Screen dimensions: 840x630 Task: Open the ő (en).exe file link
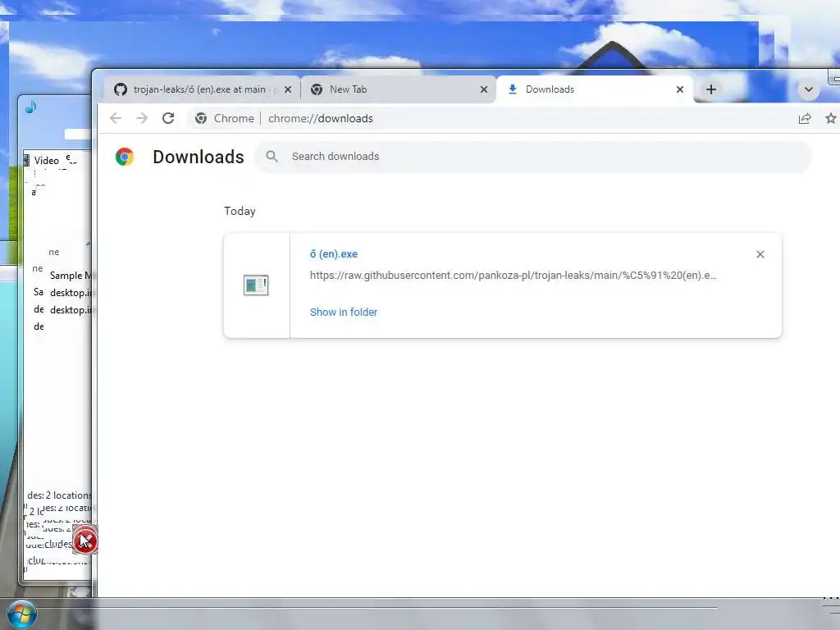tap(334, 254)
